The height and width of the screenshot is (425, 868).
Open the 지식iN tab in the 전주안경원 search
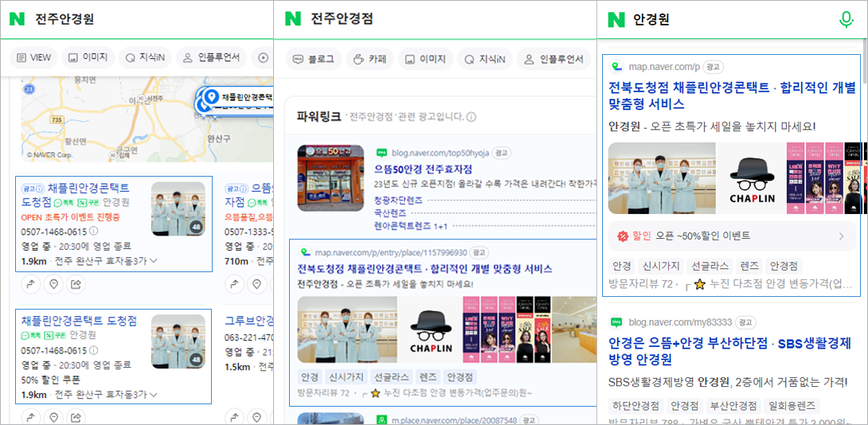tap(146, 57)
